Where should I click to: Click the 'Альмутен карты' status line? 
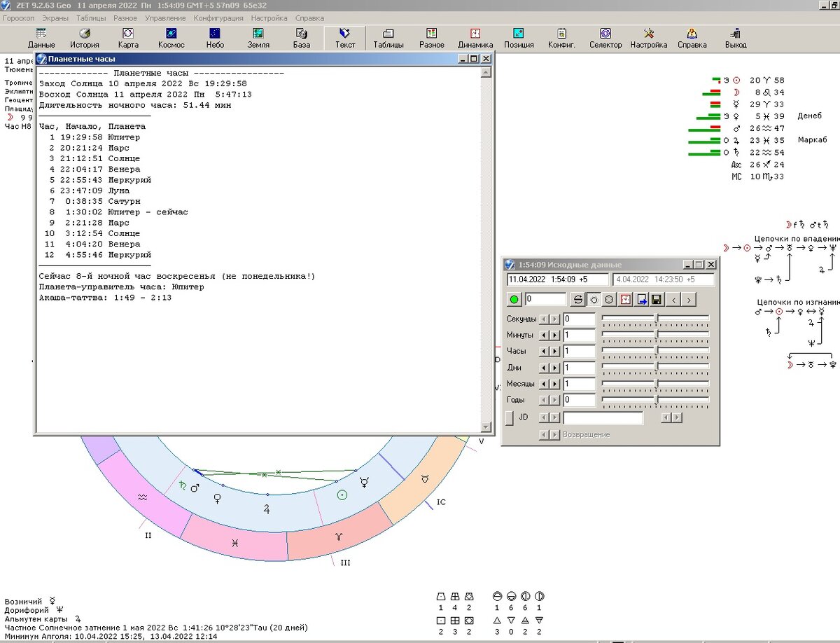(43, 619)
